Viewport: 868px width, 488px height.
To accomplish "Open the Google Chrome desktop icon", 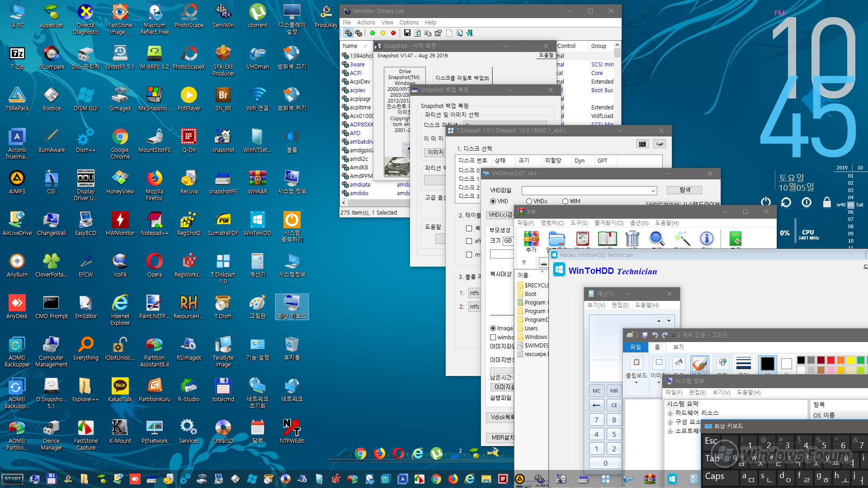I will click(x=120, y=144).
